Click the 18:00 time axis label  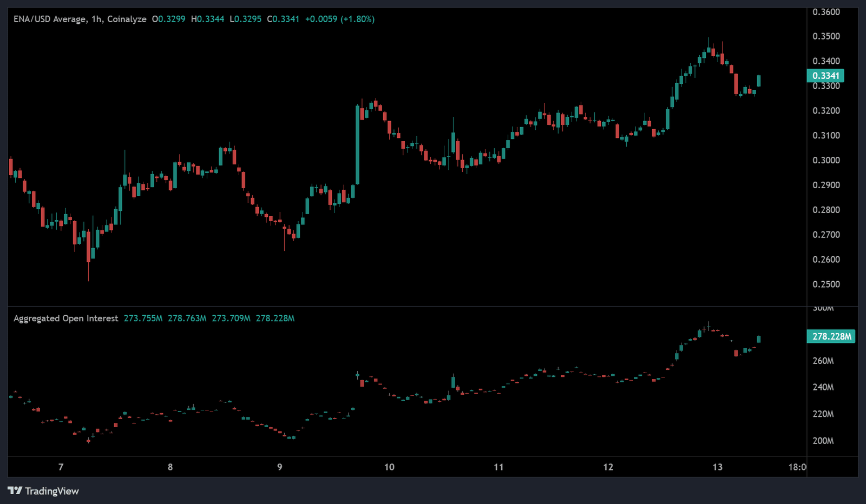[x=797, y=467]
